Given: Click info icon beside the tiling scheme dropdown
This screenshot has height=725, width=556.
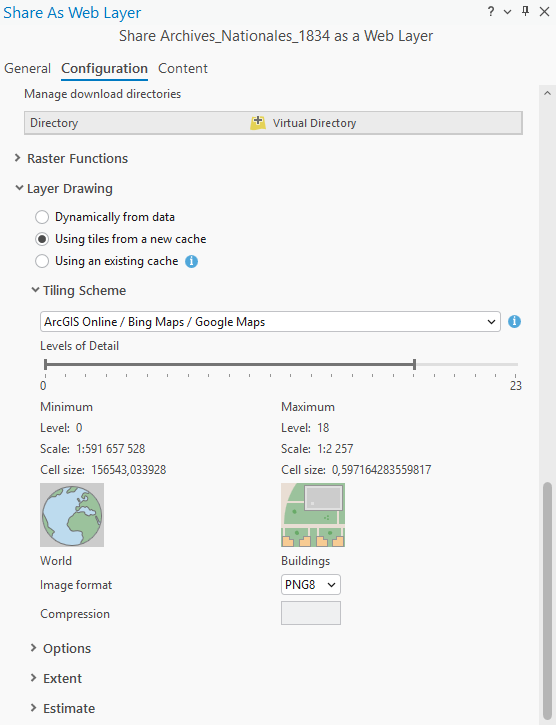Looking at the screenshot, I should [514, 322].
